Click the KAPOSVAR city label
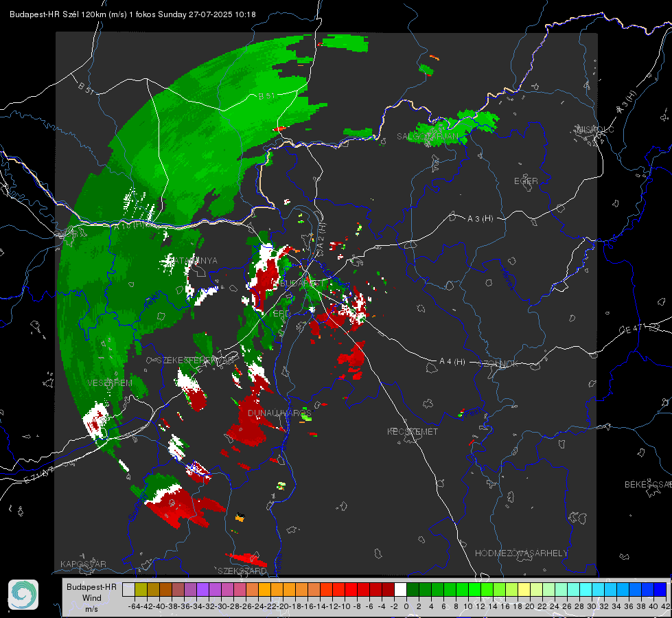 pos(83,564)
